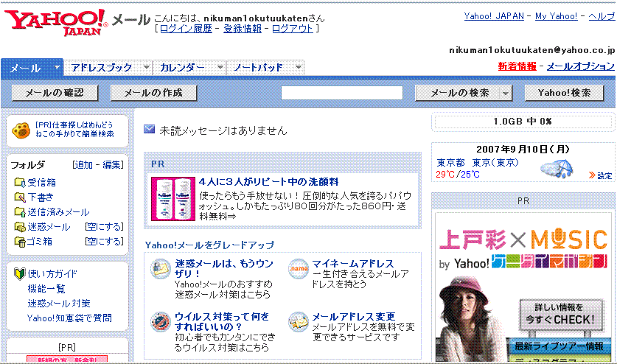Open the Yahoo!知恵袋で質問 link

click(69, 318)
